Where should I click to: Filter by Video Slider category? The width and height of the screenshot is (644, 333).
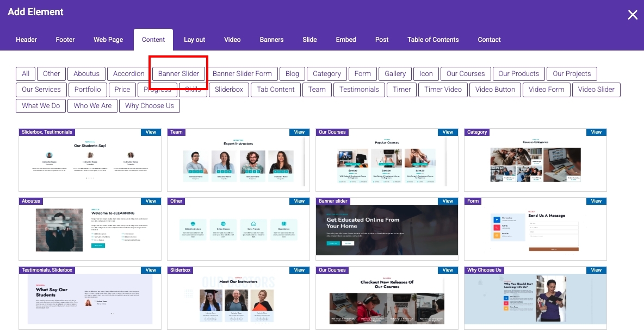[596, 90]
